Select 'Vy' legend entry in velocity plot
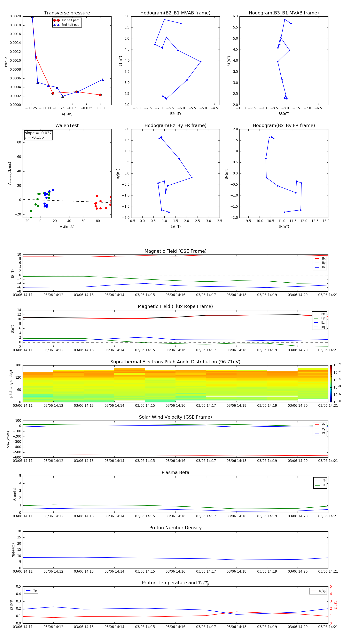The height and width of the screenshot is (644, 351). pos(320,429)
